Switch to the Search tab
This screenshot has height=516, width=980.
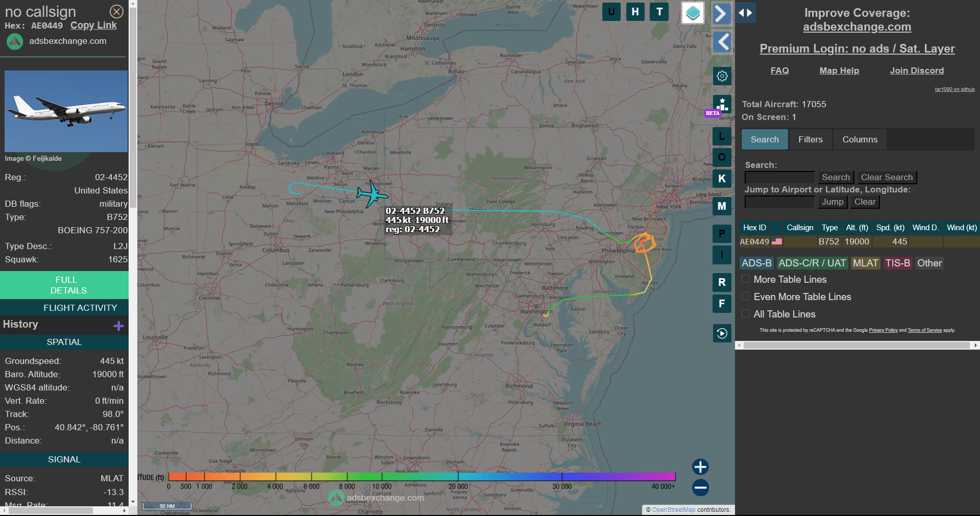(765, 139)
